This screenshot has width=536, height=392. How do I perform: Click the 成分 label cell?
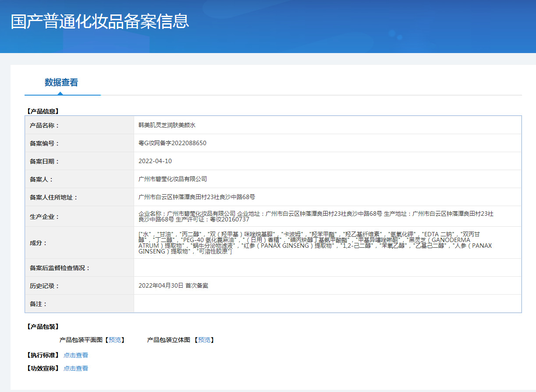point(38,242)
